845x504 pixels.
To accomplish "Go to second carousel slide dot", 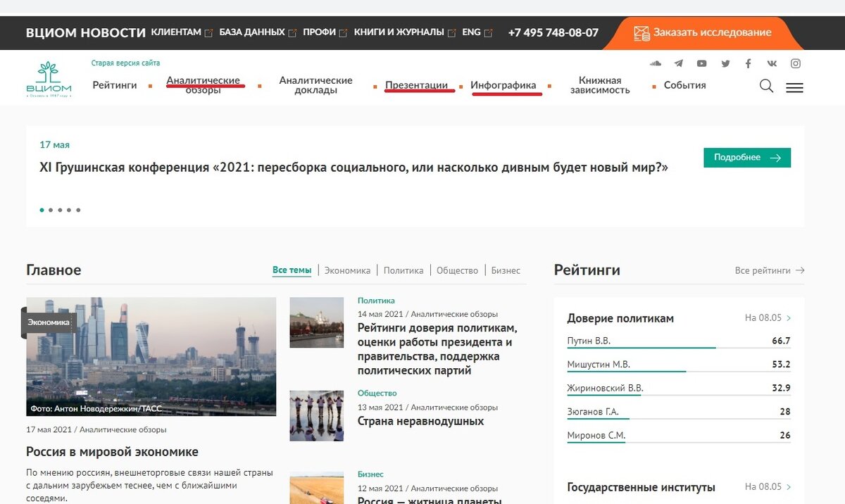I will (x=51, y=210).
